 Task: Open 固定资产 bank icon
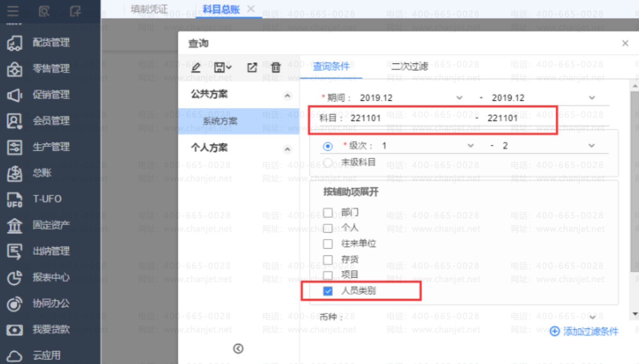[15, 226]
